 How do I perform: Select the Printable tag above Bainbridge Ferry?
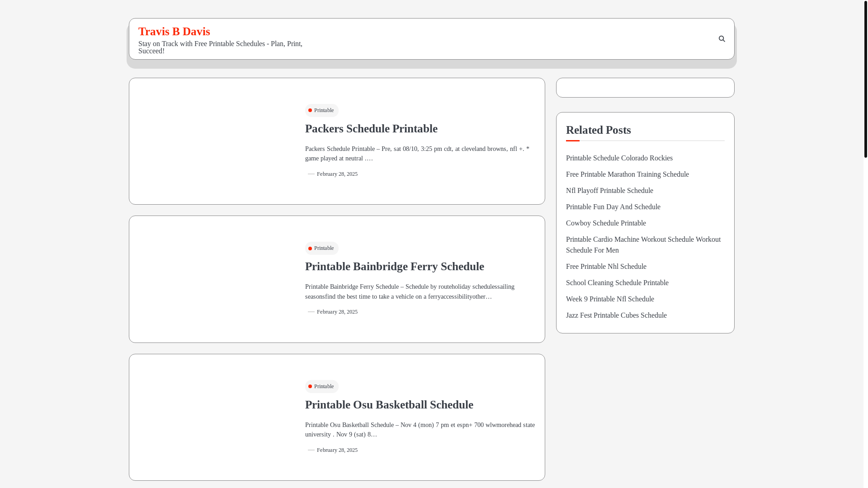coord(321,248)
